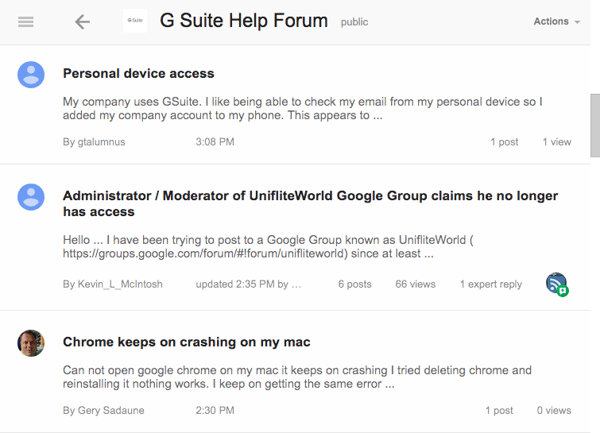
Task: Click the 'Can not open google chrome' snippet
Action: [297, 377]
